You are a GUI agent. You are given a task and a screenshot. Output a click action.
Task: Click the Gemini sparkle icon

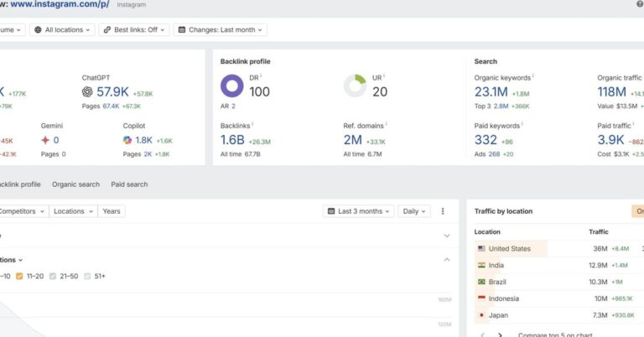[45, 140]
